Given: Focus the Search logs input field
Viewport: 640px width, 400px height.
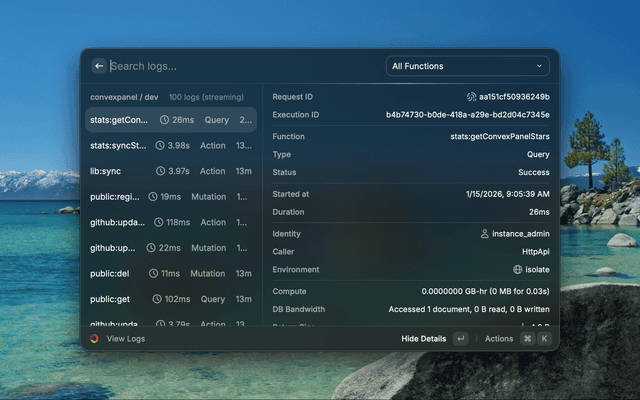Looking at the screenshot, I should (240, 66).
